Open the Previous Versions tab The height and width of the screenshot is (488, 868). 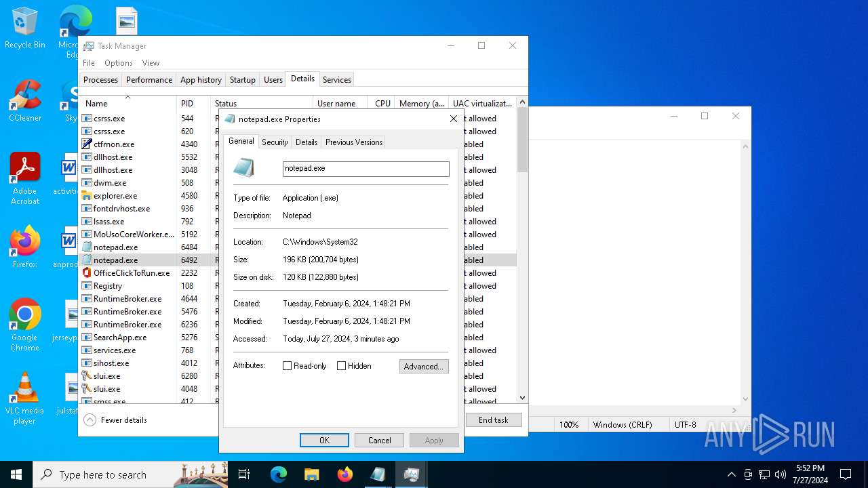[x=354, y=142]
